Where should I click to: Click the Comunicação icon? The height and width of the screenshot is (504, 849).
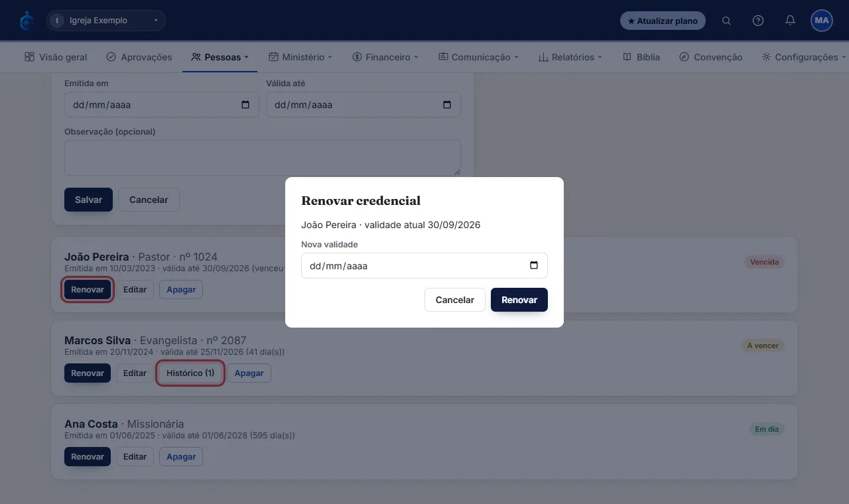[443, 57]
